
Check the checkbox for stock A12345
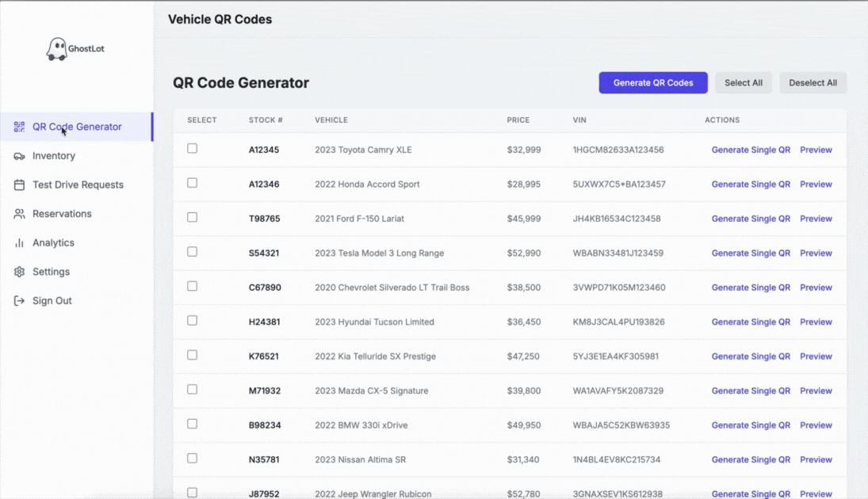tap(192, 147)
